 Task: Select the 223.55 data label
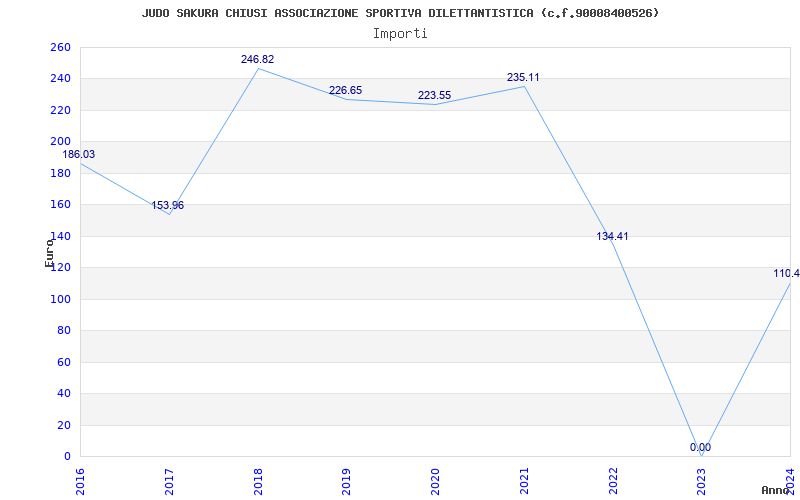point(434,95)
